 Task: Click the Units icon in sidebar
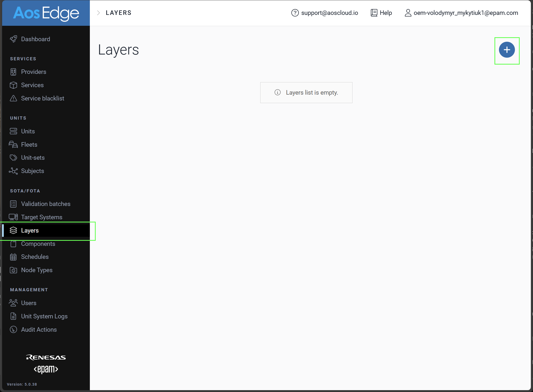point(13,131)
